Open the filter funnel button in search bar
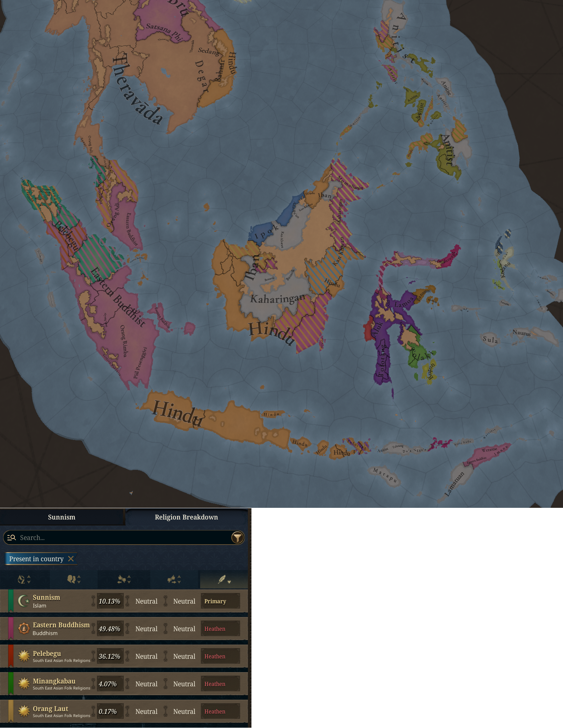The height and width of the screenshot is (728, 563). point(237,538)
